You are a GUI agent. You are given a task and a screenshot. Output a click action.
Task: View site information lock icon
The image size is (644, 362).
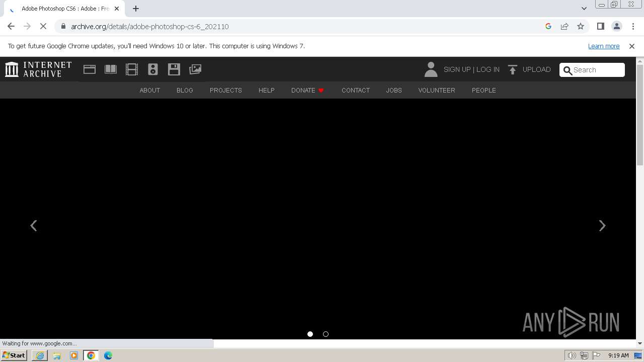(x=63, y=26)
